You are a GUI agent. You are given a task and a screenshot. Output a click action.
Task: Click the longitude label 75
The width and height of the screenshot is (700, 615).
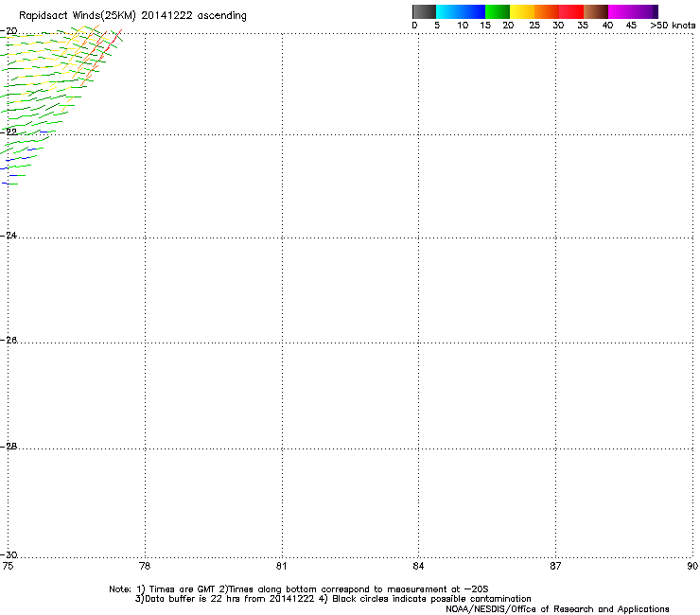pos(8,567)
